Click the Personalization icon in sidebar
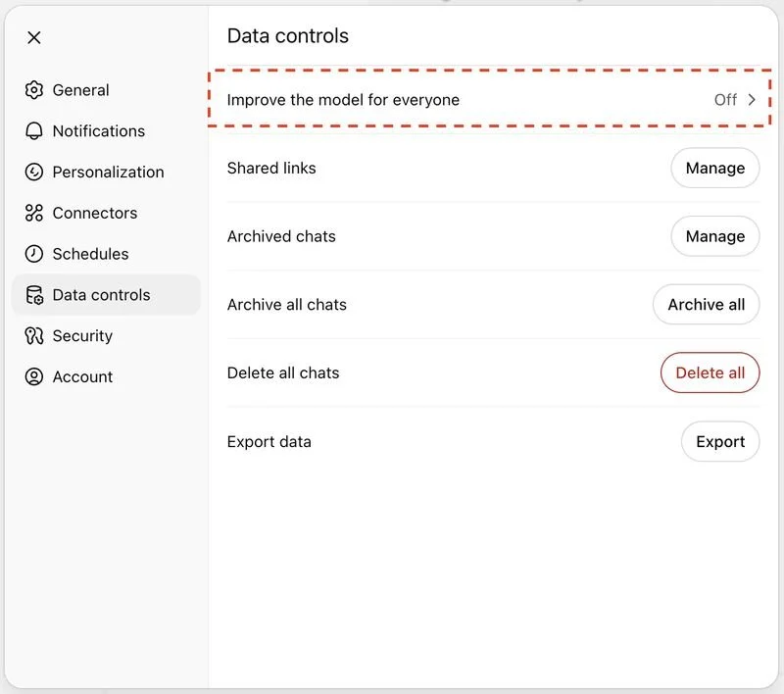Image resolution: width=784 pixels, height=694 pixels. click(x=34, y=173)
